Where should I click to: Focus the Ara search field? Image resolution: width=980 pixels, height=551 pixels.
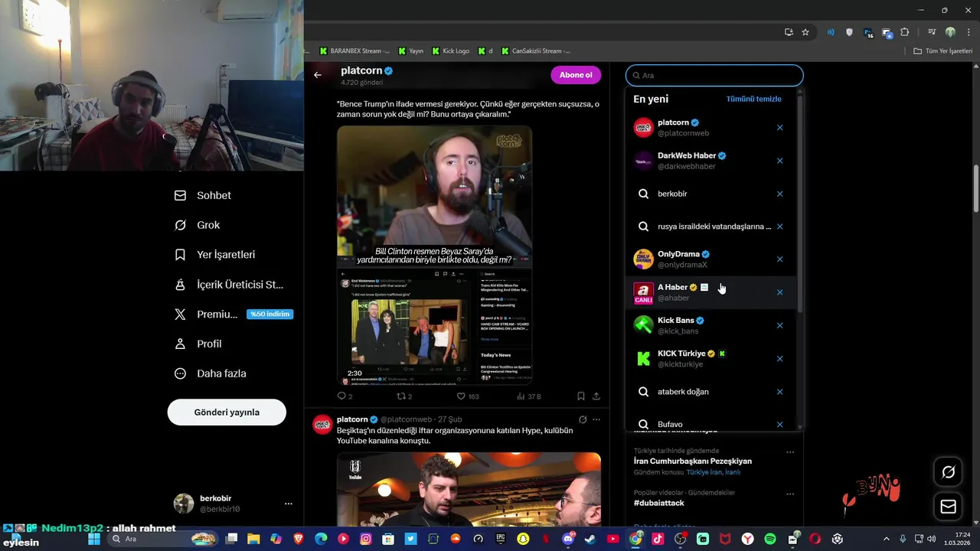click(x=714, y=76)
